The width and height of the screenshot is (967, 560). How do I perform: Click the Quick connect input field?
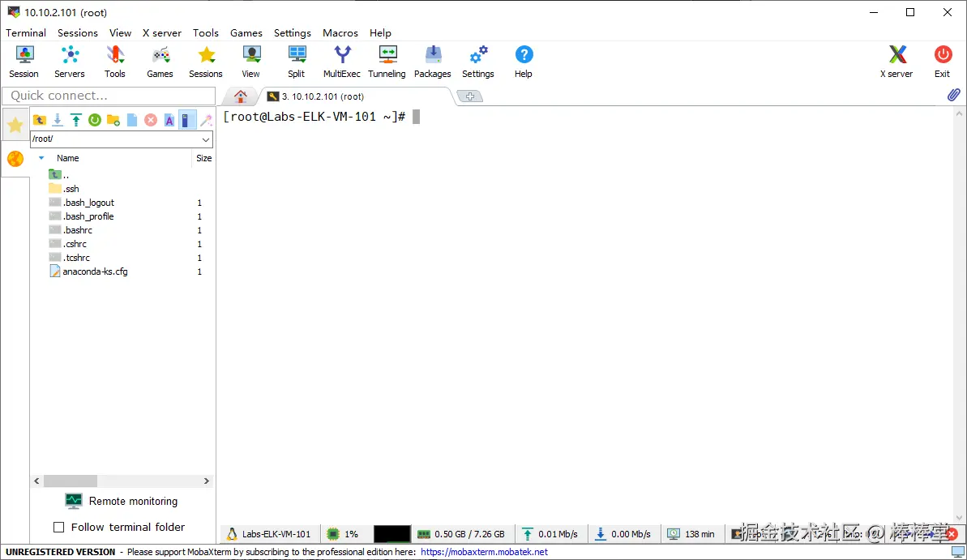[109, 96]
